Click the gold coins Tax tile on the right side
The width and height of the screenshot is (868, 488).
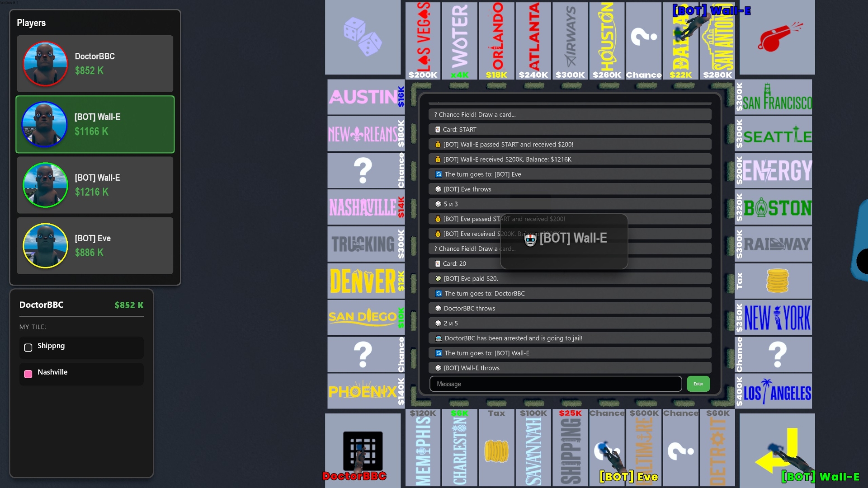(x=777, y=281)
